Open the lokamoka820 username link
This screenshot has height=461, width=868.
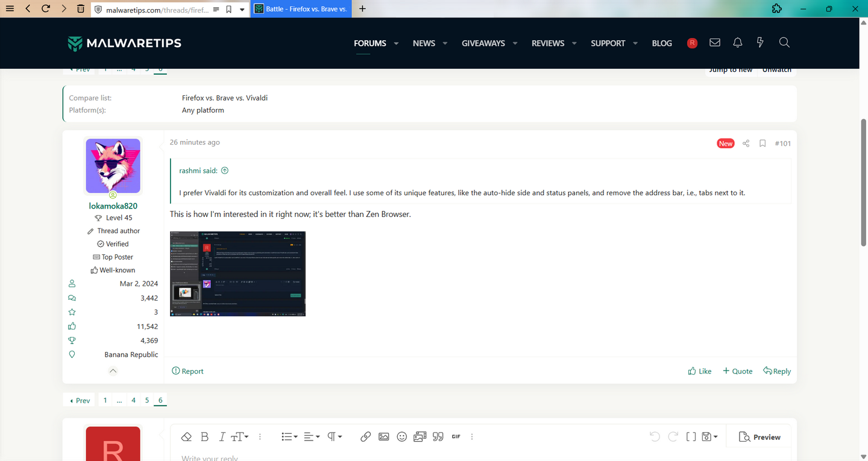[x=113, y=205]
